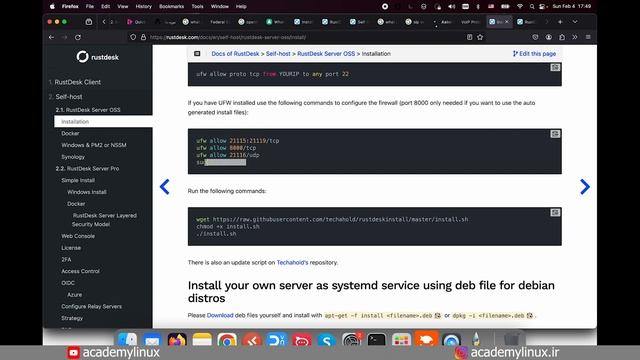The height and width of the screenshot is (360, 640).
Task: Copy the ufw allow 21115:21119 code block
Action: tap(555, 134)
